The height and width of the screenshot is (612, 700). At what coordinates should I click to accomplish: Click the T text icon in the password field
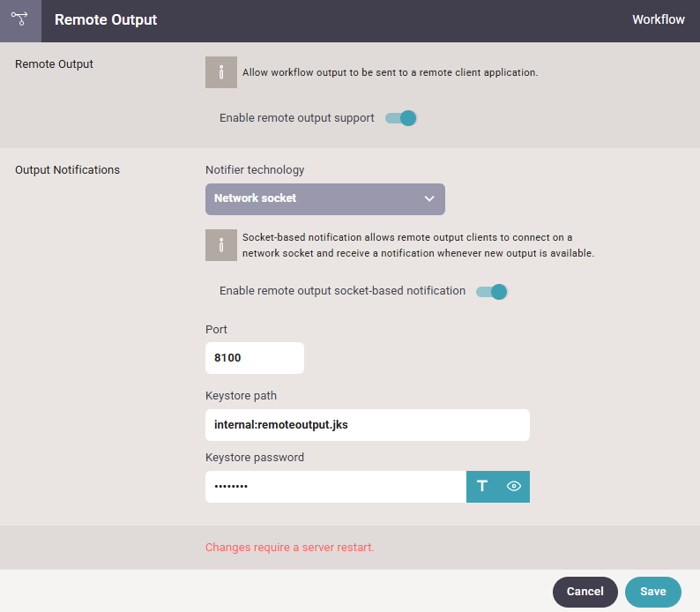[482, 486]
